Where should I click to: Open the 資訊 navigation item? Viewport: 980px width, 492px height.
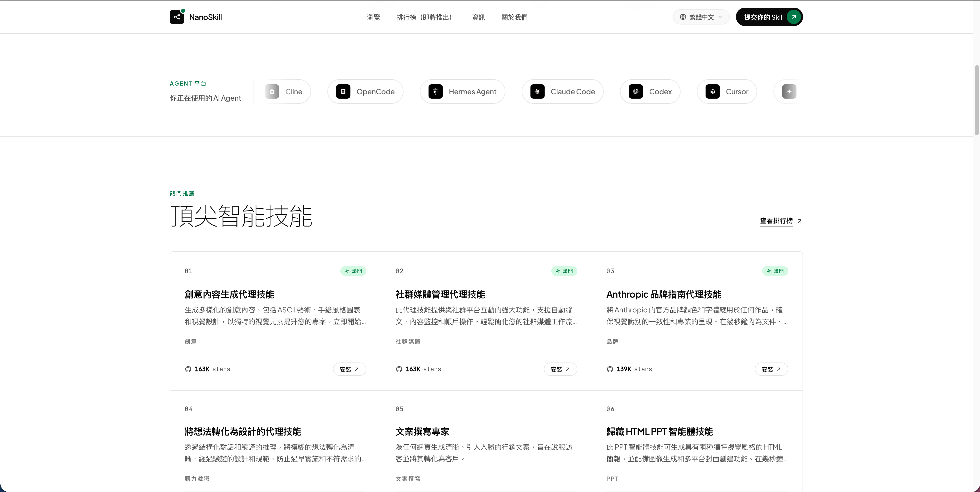pyautogui.click(x=478, y=17)
